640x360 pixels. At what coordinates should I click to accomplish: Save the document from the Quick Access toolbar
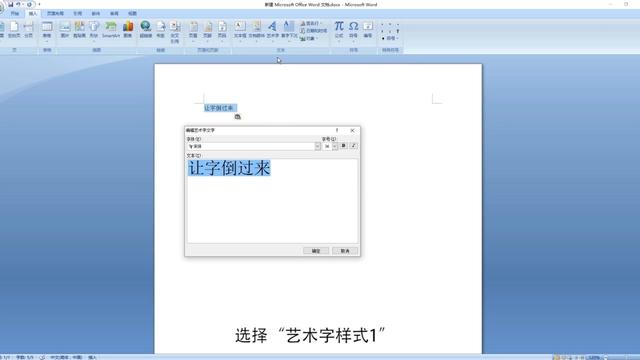coord(11,4)
